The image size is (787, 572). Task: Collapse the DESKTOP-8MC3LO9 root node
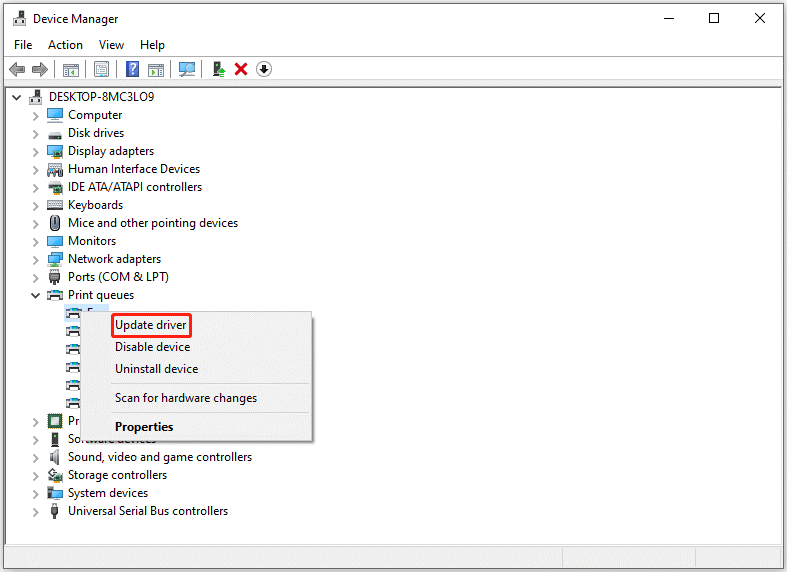point(17,97)
